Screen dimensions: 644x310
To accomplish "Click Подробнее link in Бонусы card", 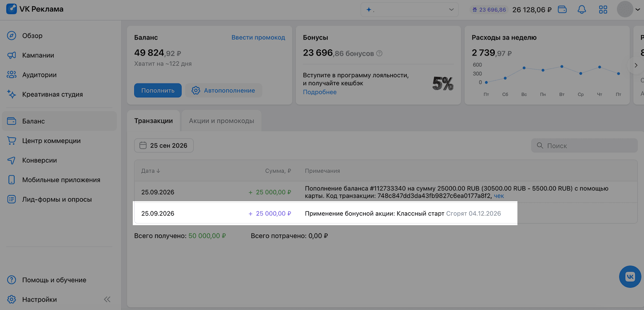I will [x=320, y=92].
